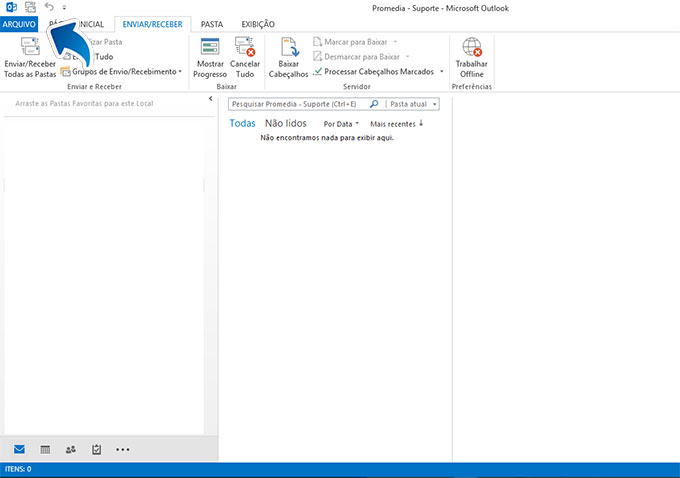Toggle Trabalhar Offline mode

[471, 58]
